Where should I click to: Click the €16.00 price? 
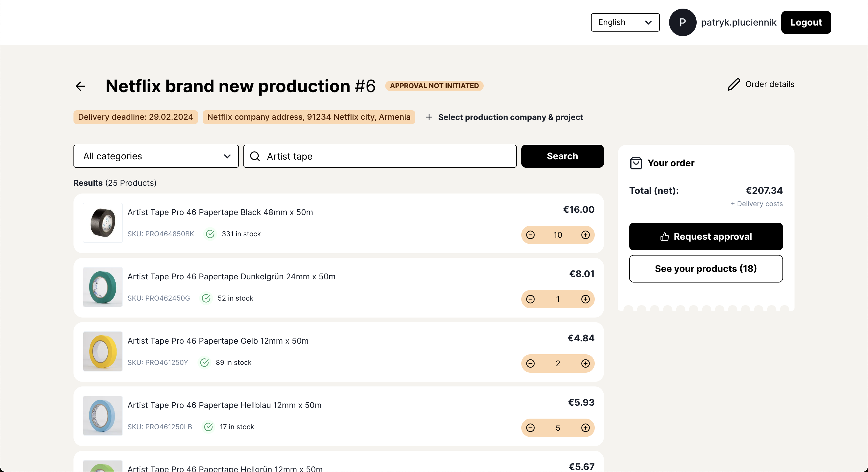point(579,209)
